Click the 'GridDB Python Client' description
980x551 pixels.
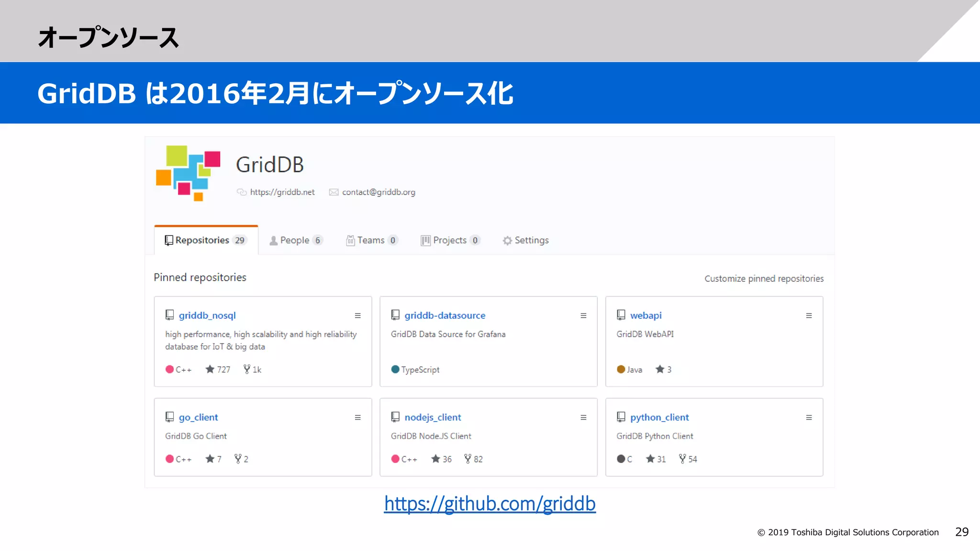coord(655,436)
